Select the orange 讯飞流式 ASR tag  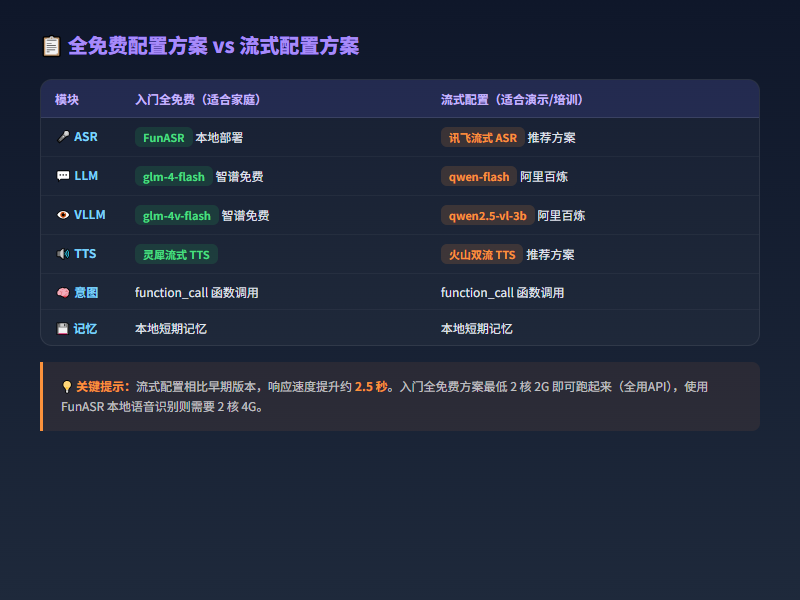[x=482, y=138]
